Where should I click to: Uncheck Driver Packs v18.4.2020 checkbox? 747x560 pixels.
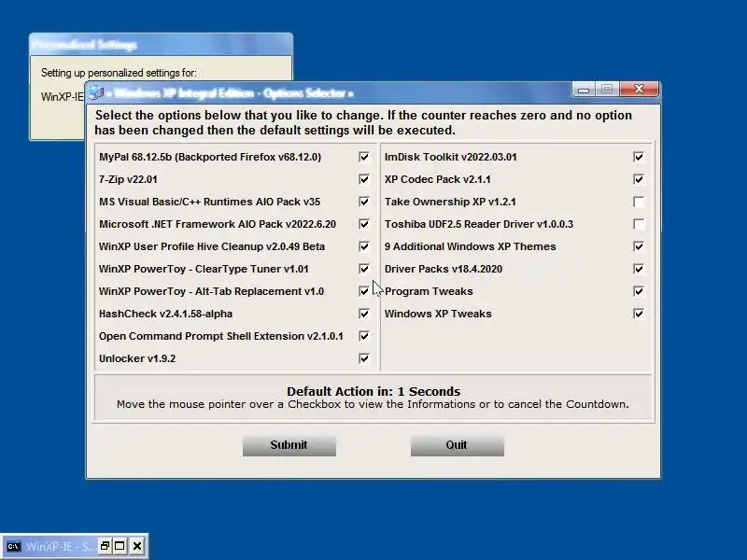(639, 269)
